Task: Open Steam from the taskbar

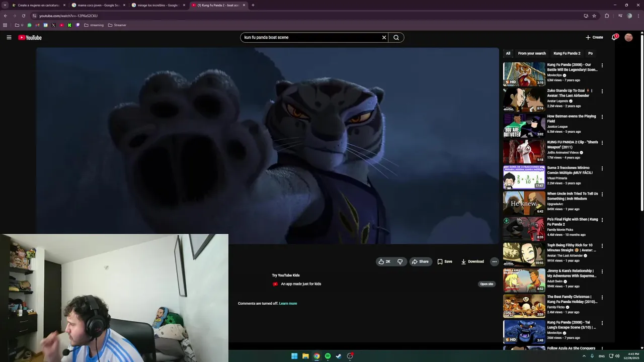Action: [339, 356]
